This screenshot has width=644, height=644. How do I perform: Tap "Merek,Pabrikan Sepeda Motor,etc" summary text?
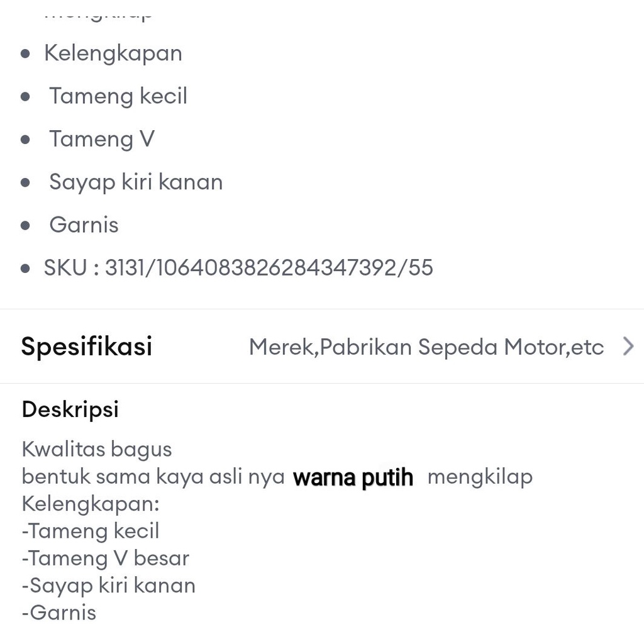tap(426, 347)
